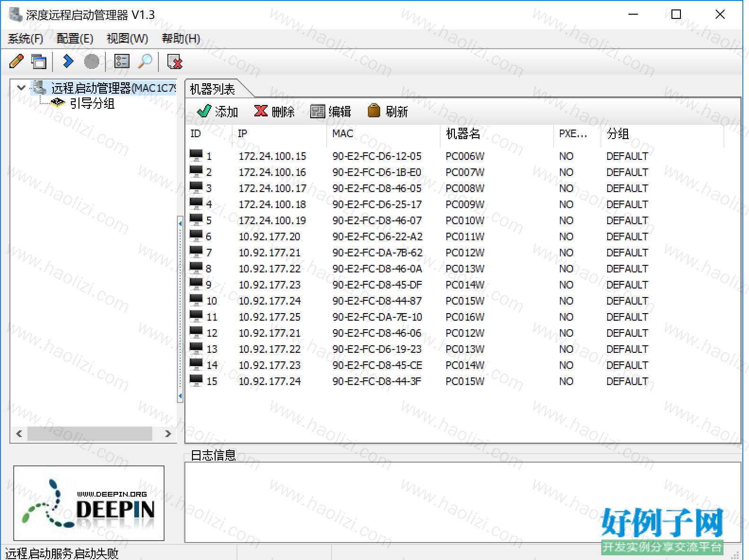This screenshot has width=749, height=560.
Task: Click computer icon of row ID 10
Action: pyautogui.click(x=196, y=300)
